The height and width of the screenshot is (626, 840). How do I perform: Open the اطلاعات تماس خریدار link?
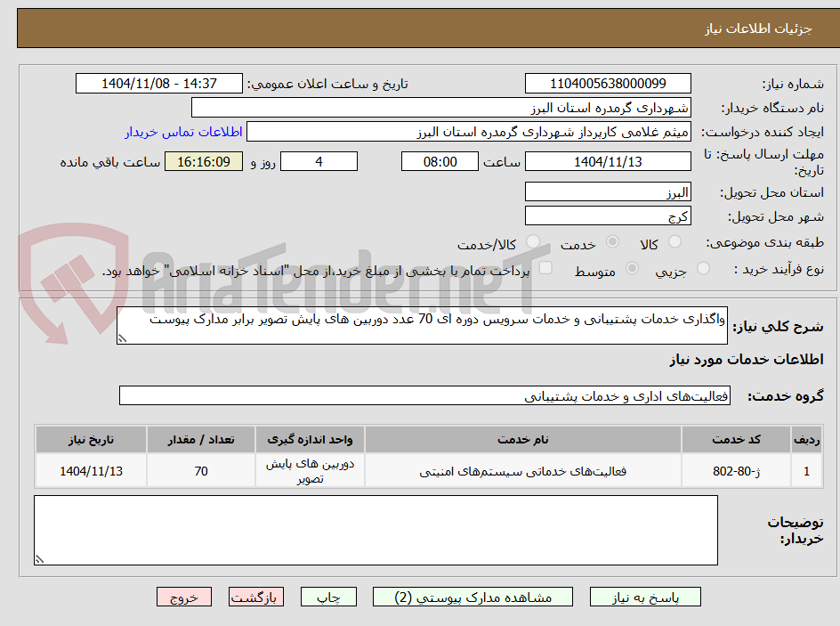(x=183, y=133)
